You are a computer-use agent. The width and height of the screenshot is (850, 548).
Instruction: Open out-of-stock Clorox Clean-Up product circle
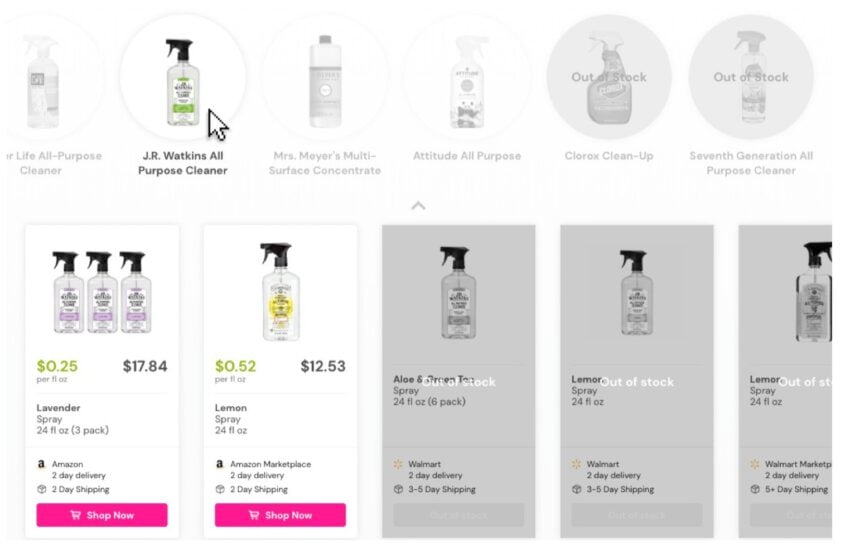pyautogui.click(x=609, y=77)
